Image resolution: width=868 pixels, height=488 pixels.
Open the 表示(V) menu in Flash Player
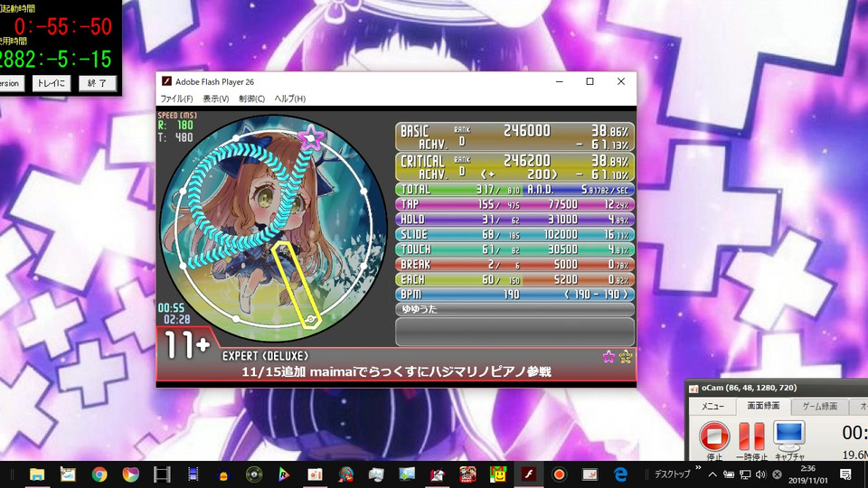(x=216, y=99)
